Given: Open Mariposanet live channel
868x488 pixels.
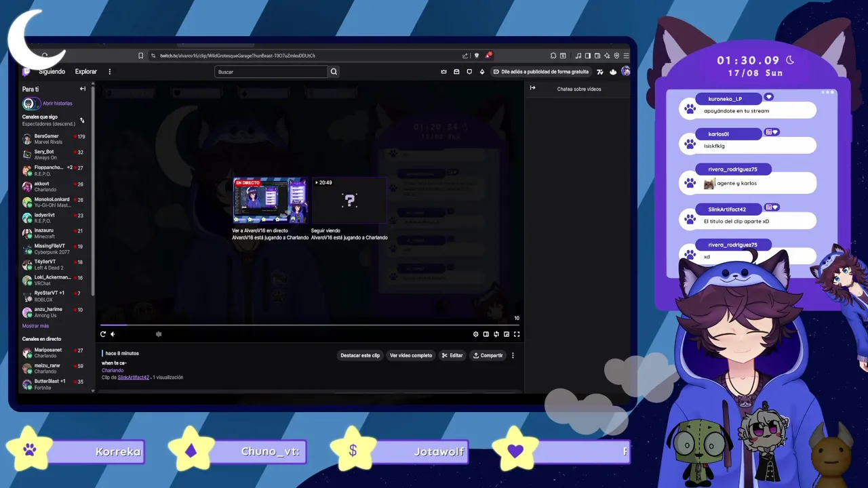Looking at the screenshot, I should 54,352.
